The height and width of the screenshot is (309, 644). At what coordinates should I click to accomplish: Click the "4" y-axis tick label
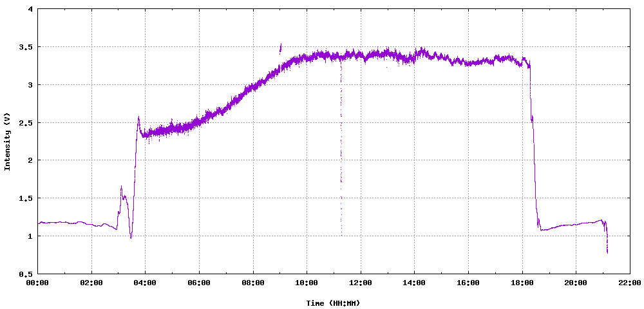(30, 9)
